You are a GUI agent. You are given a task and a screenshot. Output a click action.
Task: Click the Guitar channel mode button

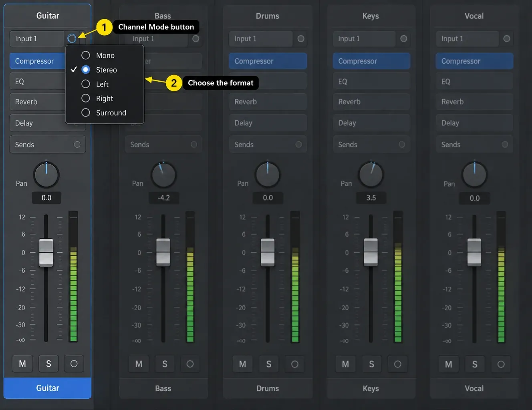click(x=72, y=38)
